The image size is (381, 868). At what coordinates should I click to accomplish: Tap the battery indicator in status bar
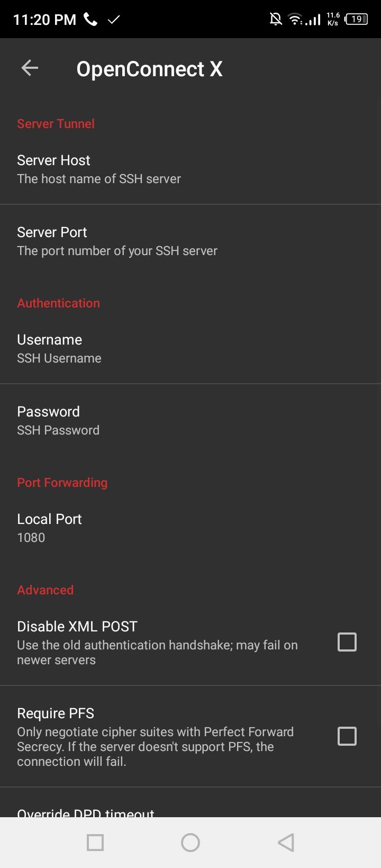356,19
